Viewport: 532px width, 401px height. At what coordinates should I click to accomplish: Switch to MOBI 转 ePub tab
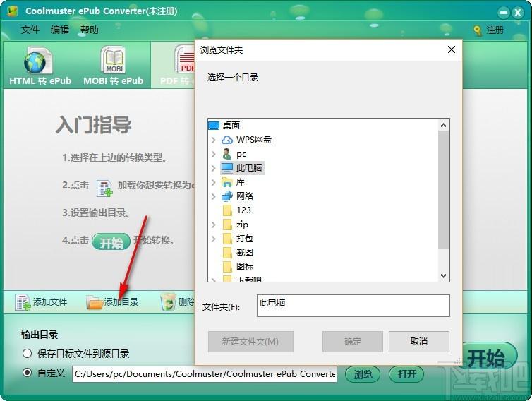coord(114,66)
